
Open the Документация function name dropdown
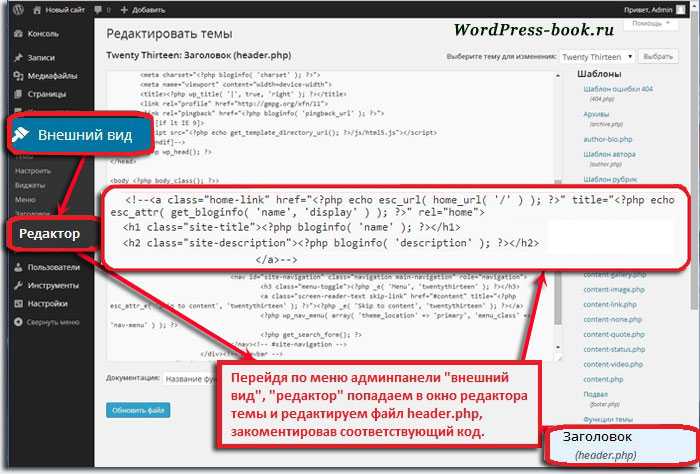coord(191,379)
